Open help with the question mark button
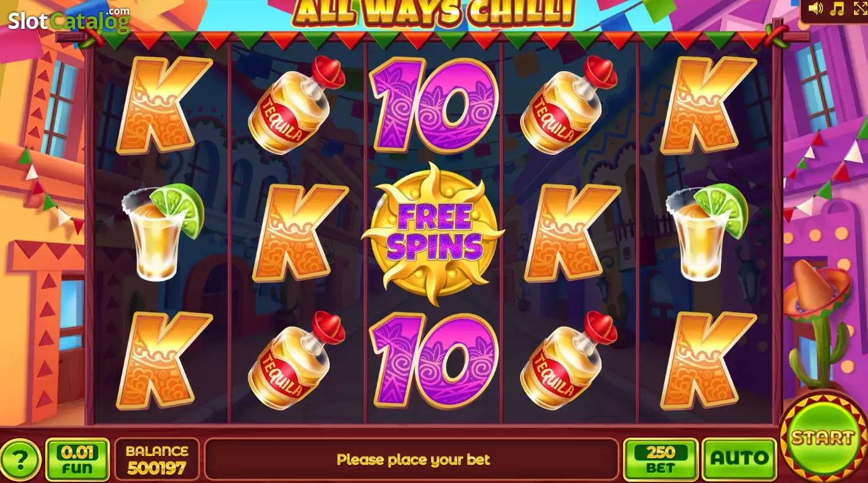Screen dimensions: 868x483 [x=20, y=460]
